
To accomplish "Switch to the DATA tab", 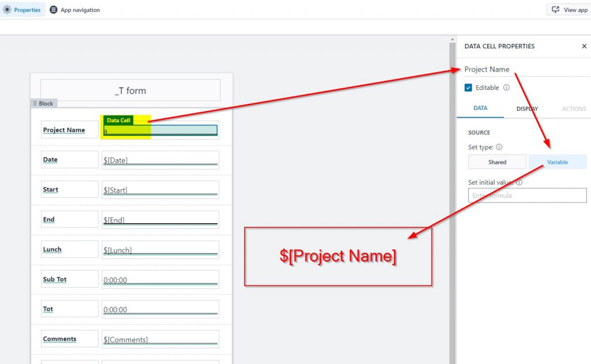I will click(480, 108).
